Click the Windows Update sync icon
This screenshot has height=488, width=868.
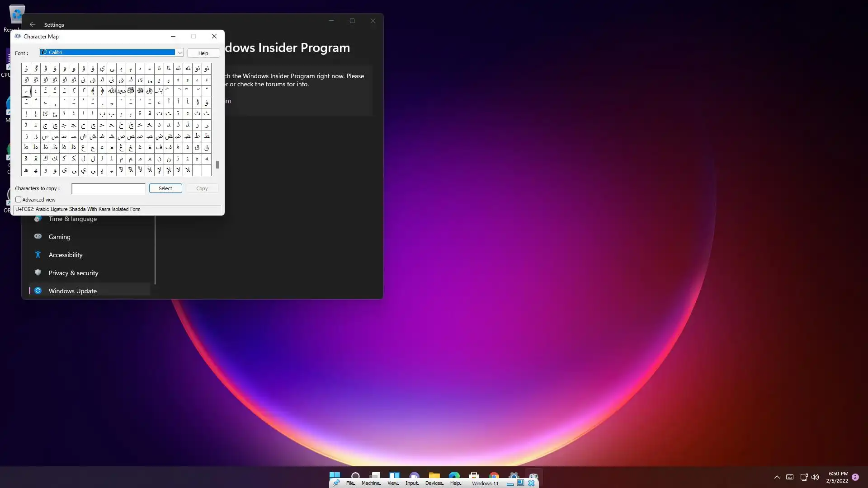[x=38, y=291]
